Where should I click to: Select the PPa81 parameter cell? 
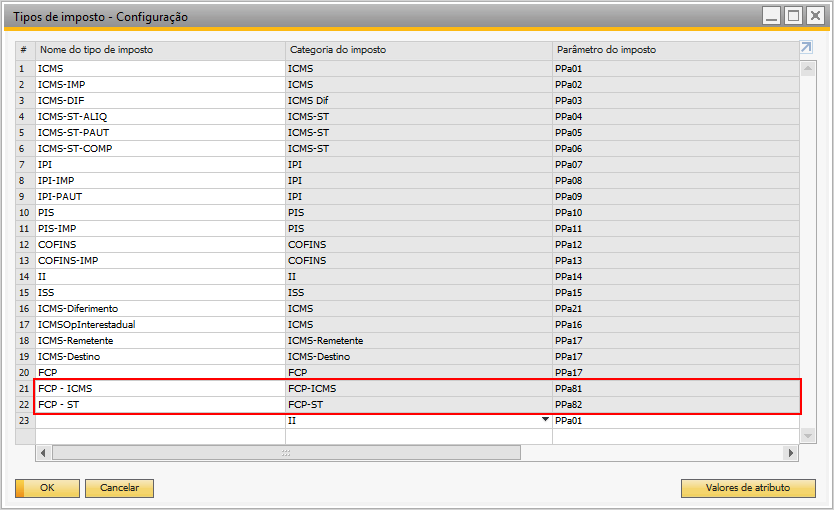pos(676,389)
